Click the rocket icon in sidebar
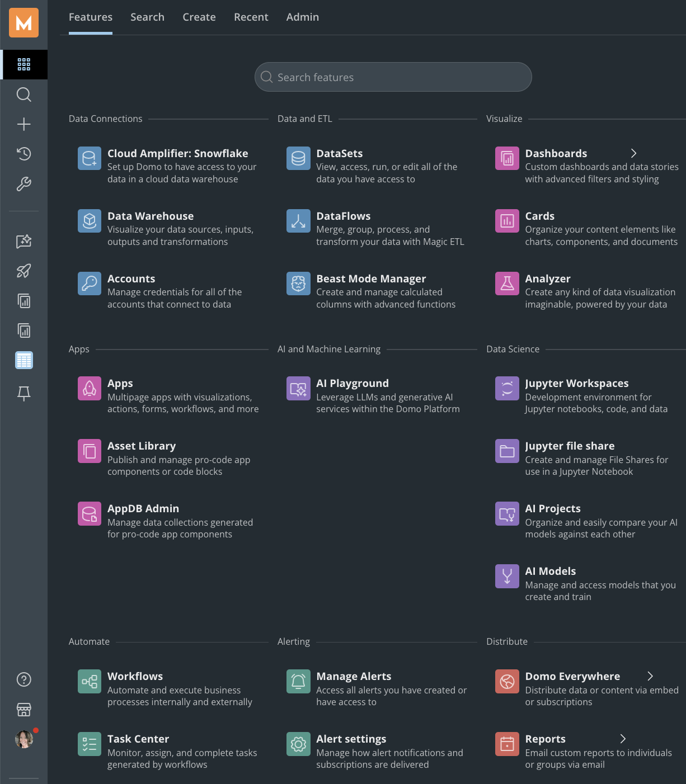The width and height of the screenshot is (686, 784). (24, 271)
